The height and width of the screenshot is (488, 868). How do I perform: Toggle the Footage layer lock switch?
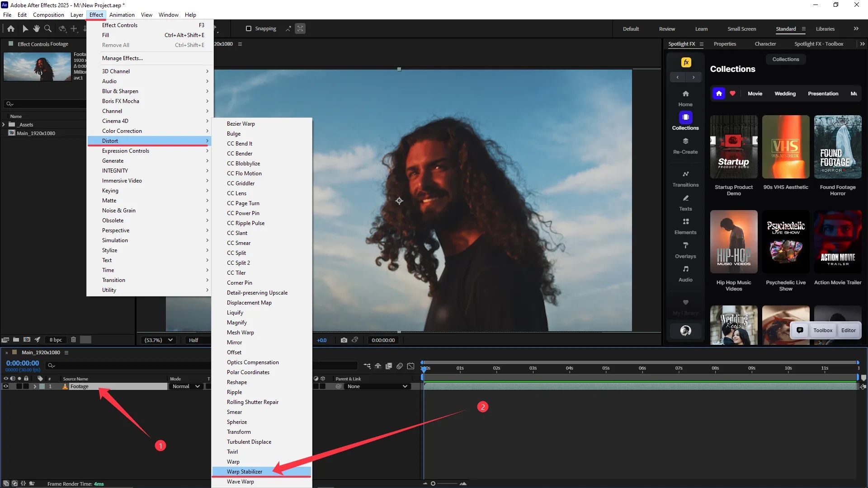(x=26, y=386)
